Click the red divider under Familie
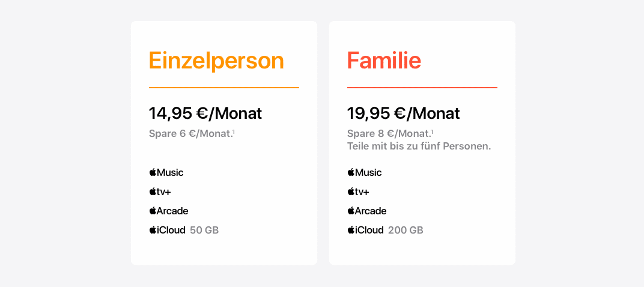Image resolution: width=644 pixels, height=287 pixels. tap(422, 88)
